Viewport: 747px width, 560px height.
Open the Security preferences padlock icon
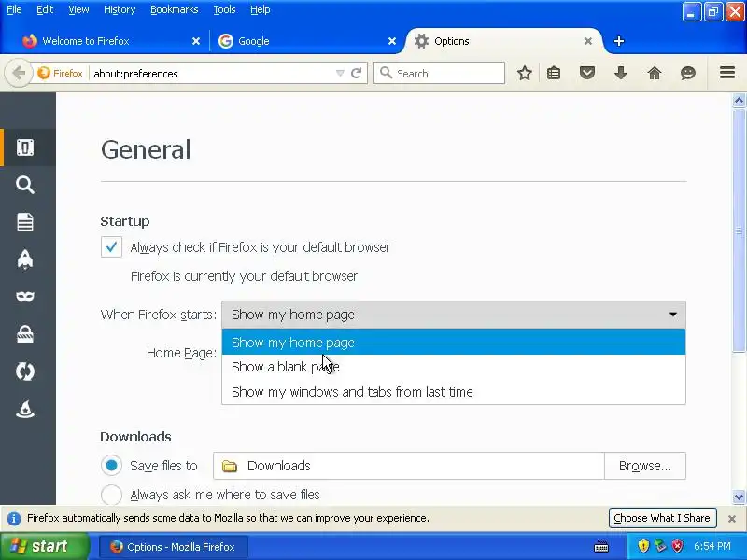tap(25, 334)
